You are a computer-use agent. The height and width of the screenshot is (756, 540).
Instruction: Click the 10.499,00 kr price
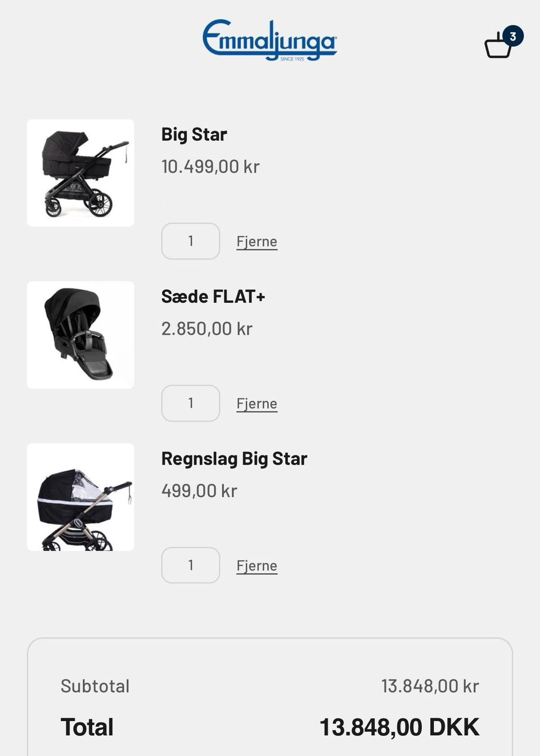210,166
